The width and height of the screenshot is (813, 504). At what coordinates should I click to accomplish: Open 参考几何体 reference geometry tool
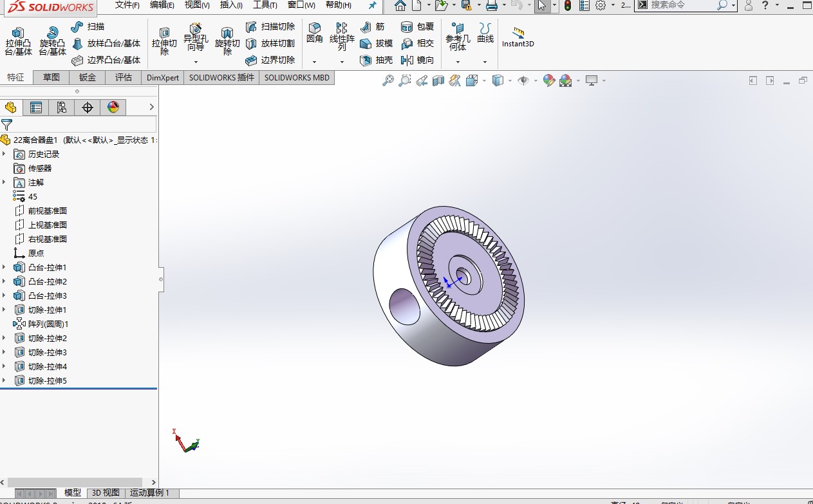pos(458,37)
